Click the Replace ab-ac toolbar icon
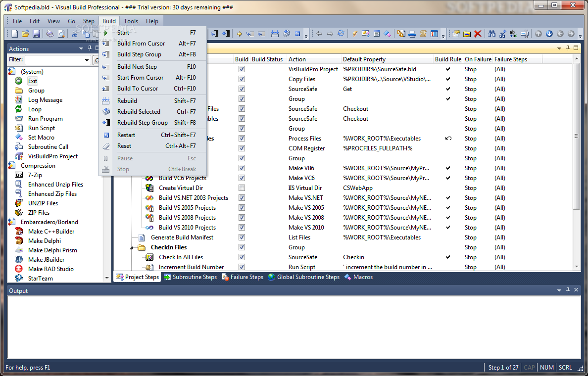 click(513, 34)
